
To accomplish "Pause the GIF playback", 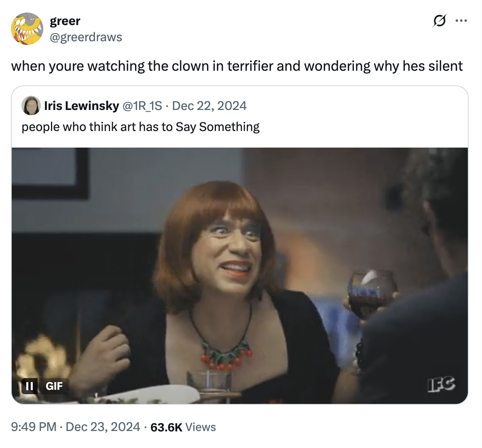I will [x=30, y=386].
